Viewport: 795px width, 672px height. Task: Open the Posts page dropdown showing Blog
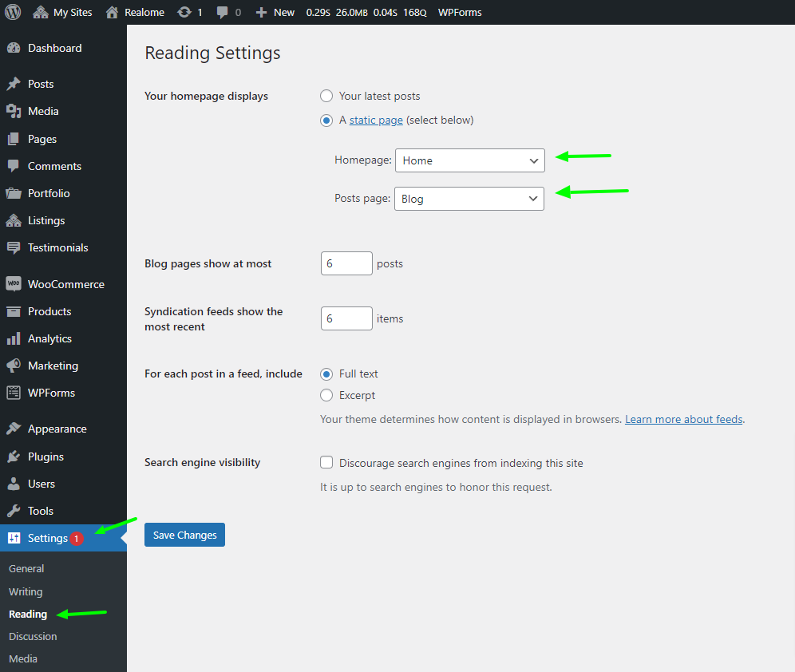click(x=469, y=199)
